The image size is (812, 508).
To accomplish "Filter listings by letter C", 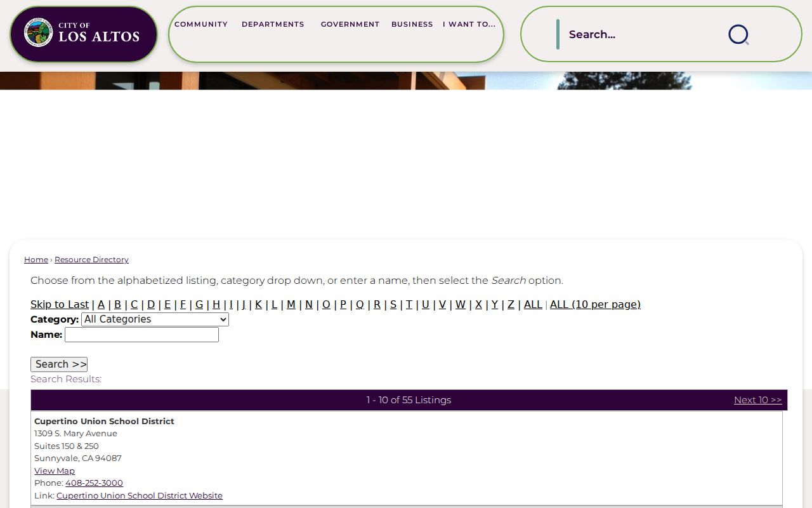I will point(134,305).
